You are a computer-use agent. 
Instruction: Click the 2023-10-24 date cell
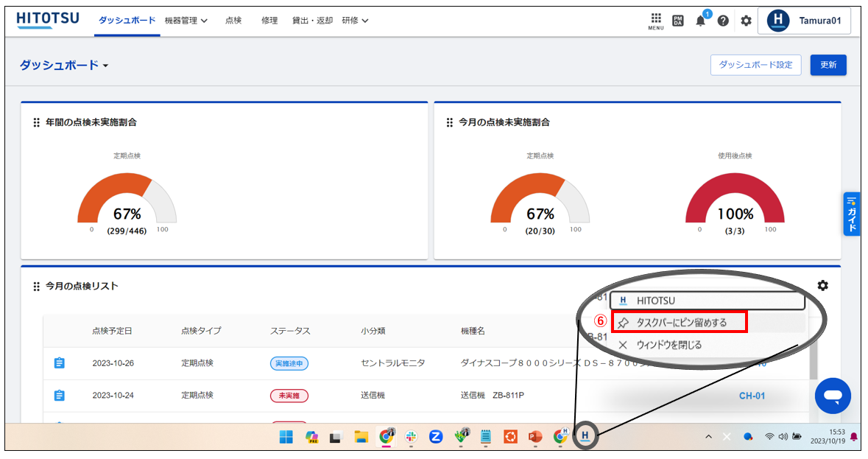113,396
